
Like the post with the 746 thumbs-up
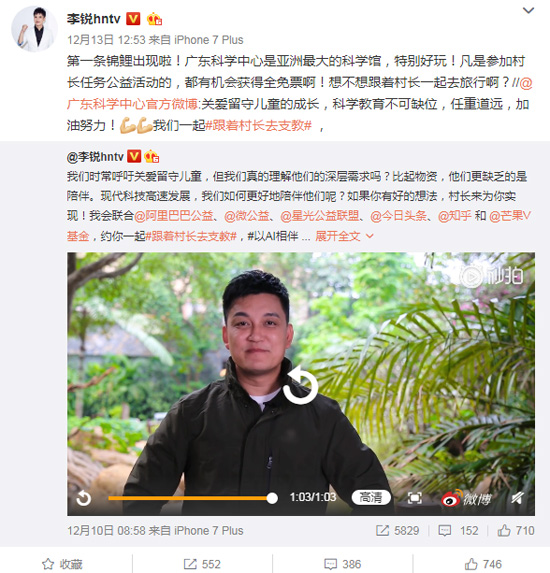[x=483, y=564]
